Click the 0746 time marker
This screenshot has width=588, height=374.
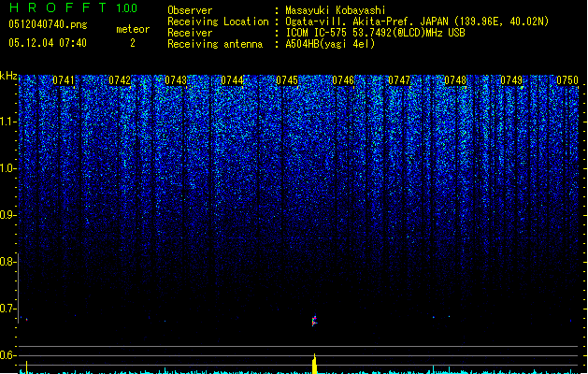[343, 80]
